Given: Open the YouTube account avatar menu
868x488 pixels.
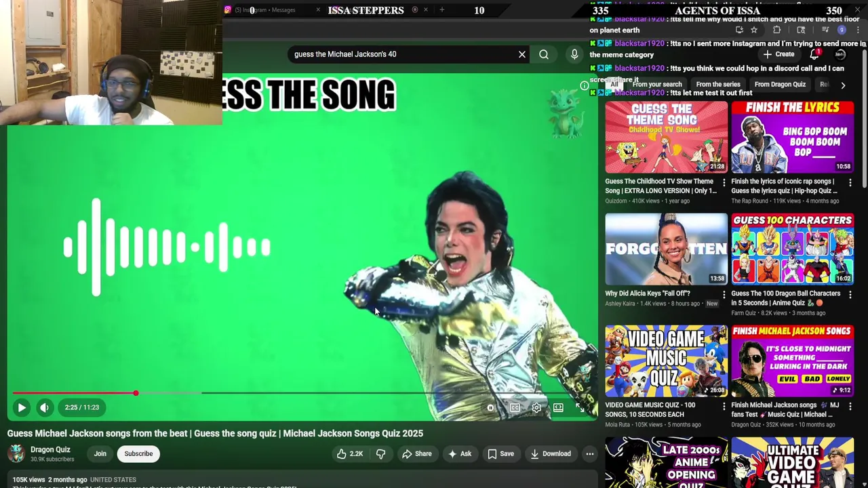Looking at the screenshot, I should pos(840,54).
